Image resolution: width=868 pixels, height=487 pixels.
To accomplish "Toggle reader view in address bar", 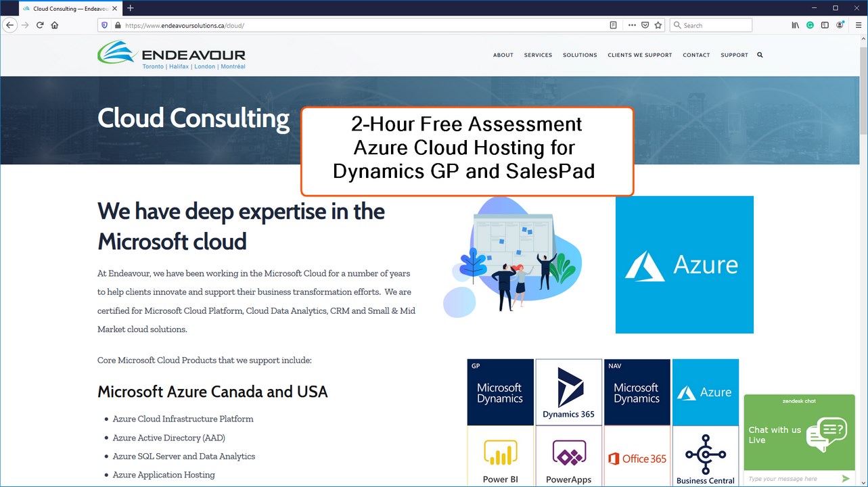I will (613, 25).
